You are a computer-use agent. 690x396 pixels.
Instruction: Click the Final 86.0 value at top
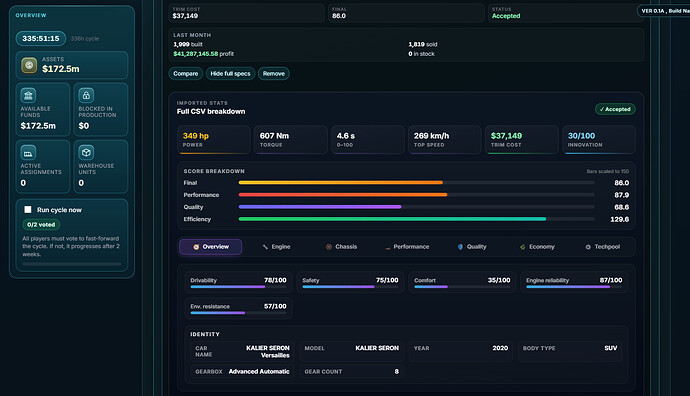pos(339,16)
